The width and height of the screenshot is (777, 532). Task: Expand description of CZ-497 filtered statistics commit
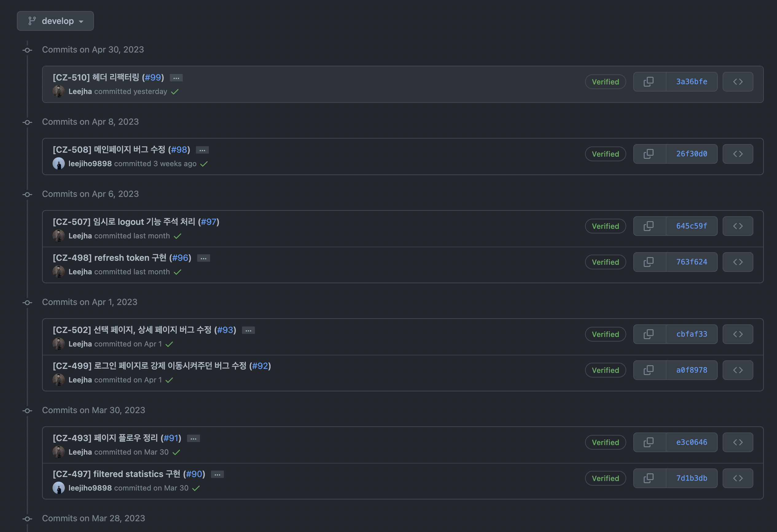coord(217,475)
